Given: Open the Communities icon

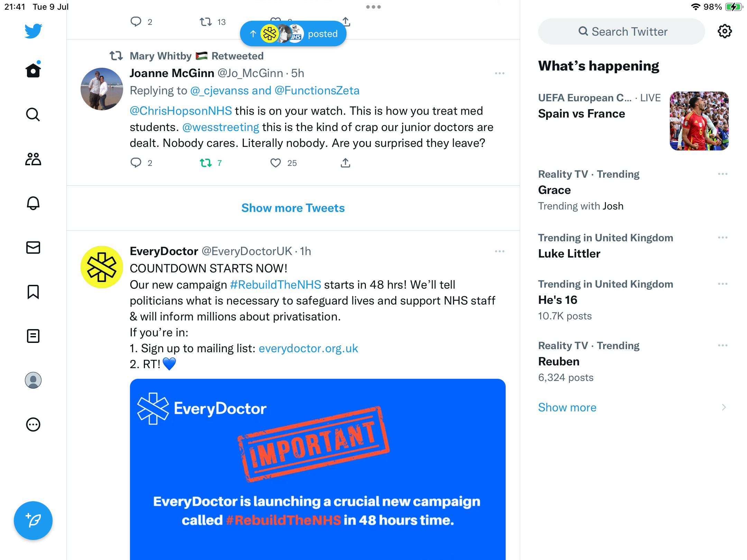Looking at the screenshot, I should point(33,159).
